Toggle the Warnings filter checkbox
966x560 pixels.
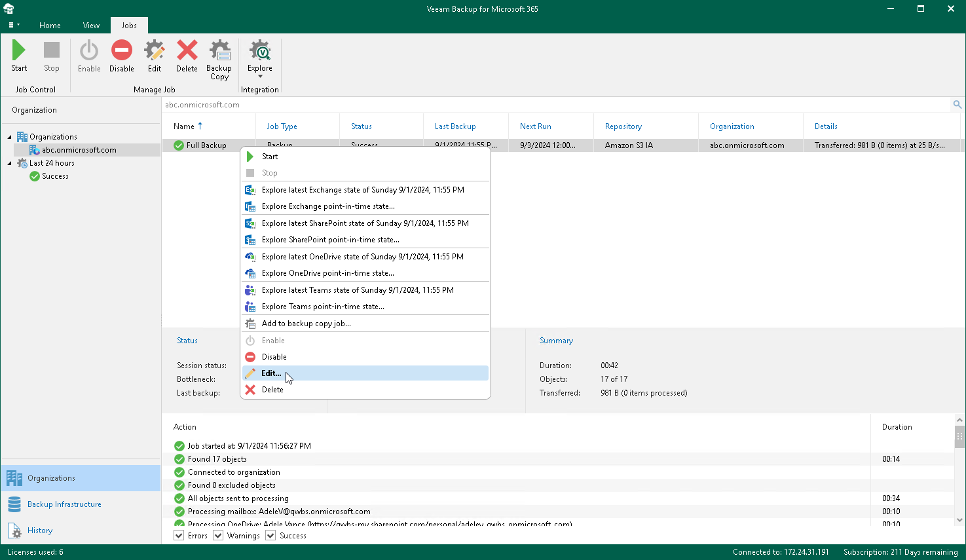[218, 536]
